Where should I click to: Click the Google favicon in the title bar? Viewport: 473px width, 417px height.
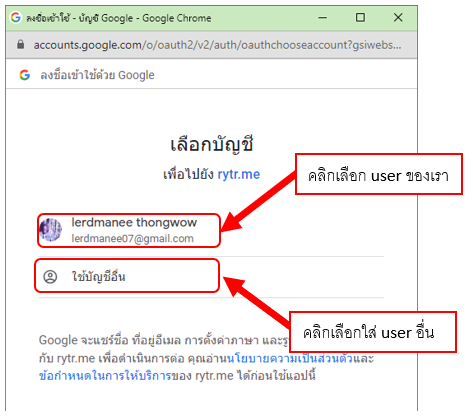(x=15, y=17)
